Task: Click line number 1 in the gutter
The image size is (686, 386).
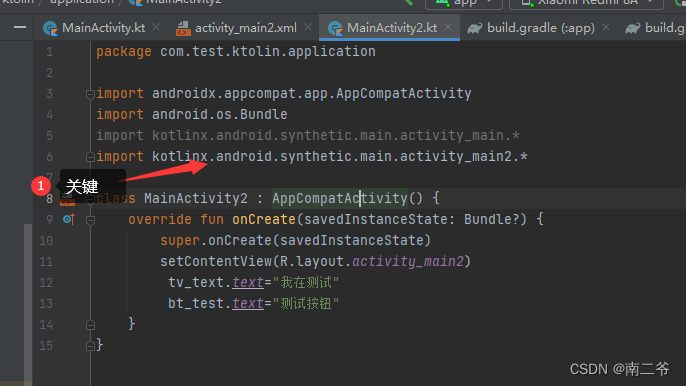Action: pos(49,52)
